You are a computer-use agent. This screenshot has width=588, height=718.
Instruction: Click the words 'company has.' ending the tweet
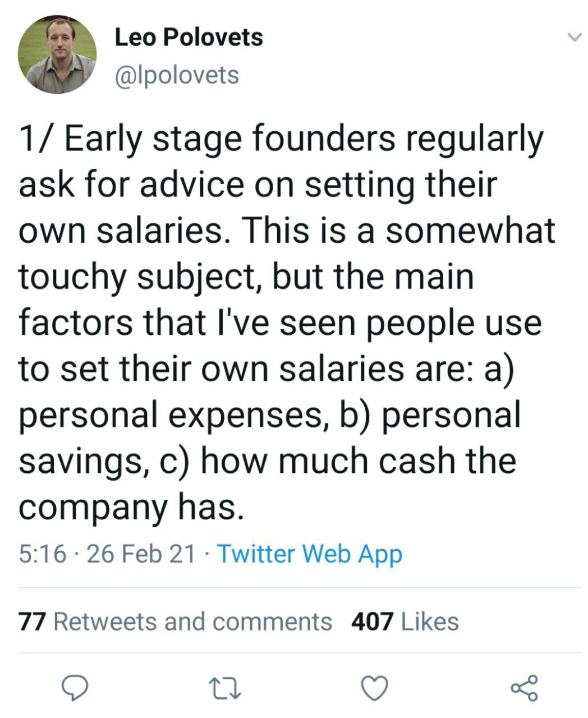(132, 507)
